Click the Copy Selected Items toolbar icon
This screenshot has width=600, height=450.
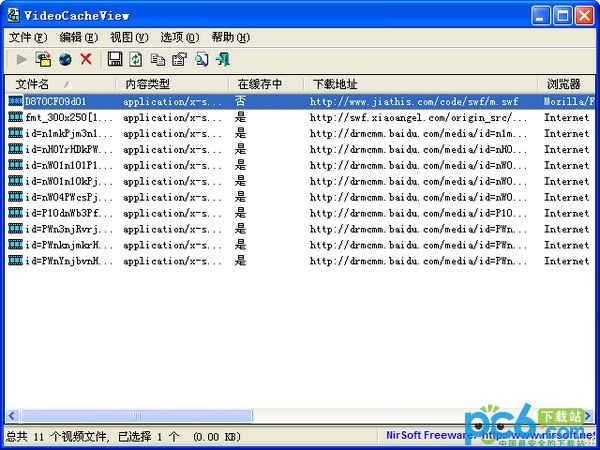point(157,60)
